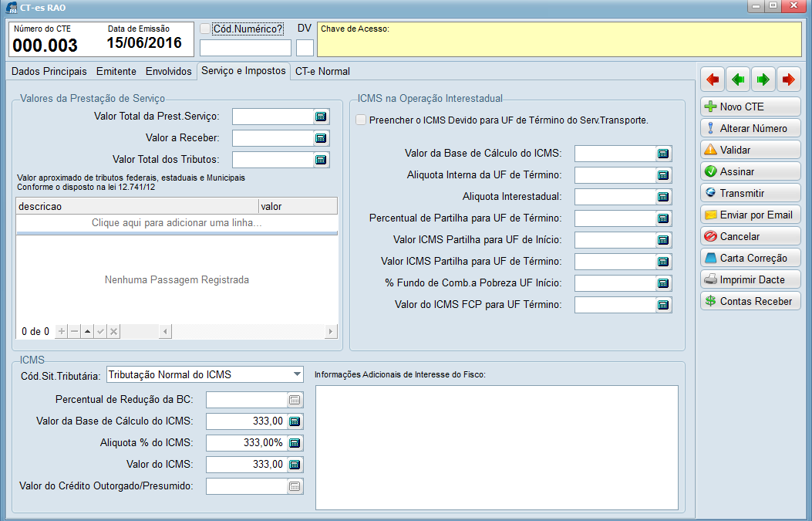Go to previous record with green left arrow
The height and width of the screenshot is (521, 812).
[738, 80]
